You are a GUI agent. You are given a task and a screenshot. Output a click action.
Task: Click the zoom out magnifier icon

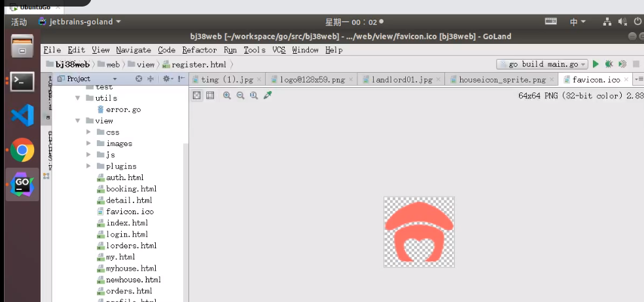pyautogui.click(x=240, y=96)
